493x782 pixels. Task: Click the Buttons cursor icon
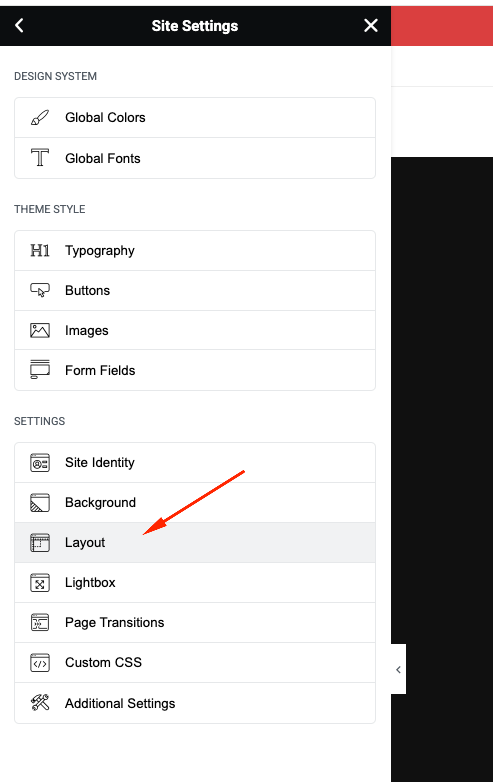click(x=40, y=290)
